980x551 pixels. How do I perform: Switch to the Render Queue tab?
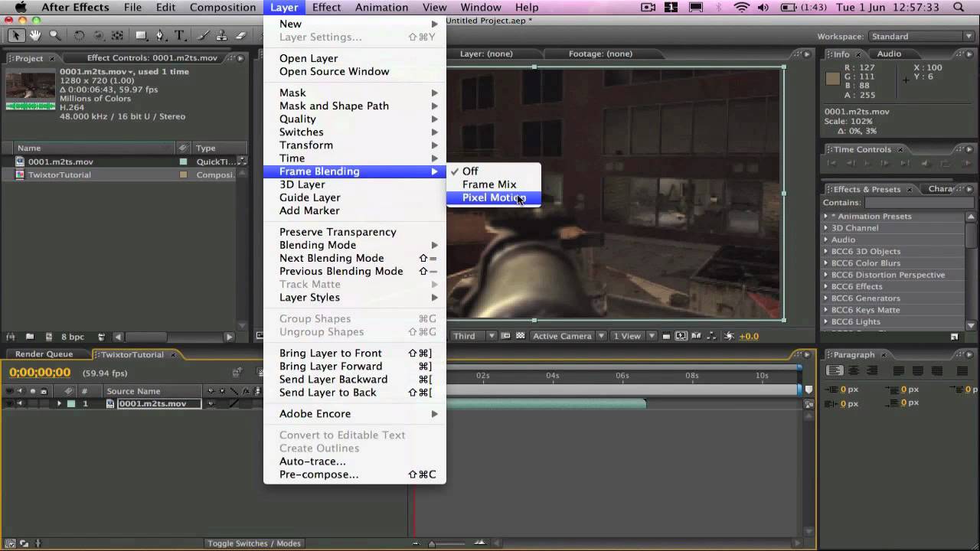tap(44, 354)
